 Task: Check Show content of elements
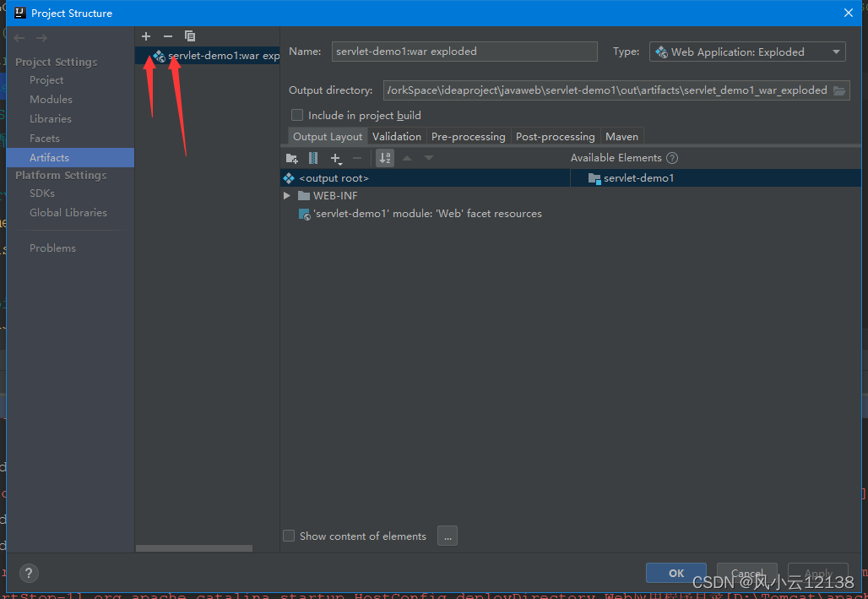pyautogui.click(x=289, y=536)
